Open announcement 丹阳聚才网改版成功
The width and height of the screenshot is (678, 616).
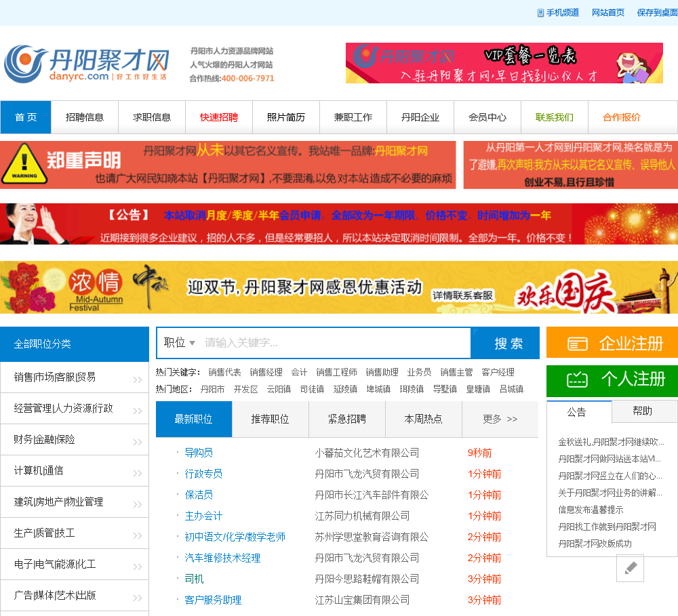click(x=595, y=543)
